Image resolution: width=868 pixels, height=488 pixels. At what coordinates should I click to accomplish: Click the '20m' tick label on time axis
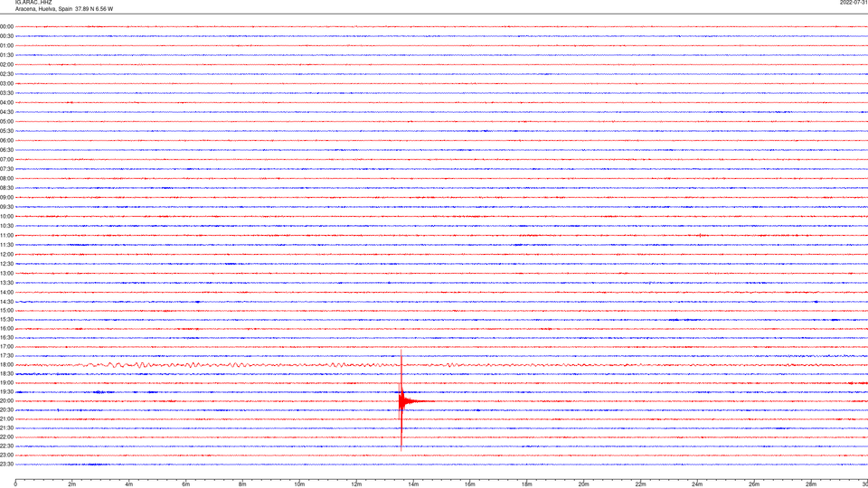click(x=583, y=484)
